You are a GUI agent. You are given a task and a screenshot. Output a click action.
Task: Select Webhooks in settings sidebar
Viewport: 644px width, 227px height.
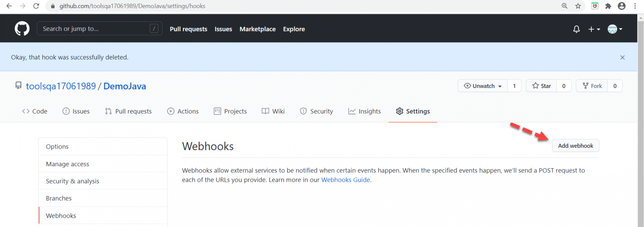103,216
